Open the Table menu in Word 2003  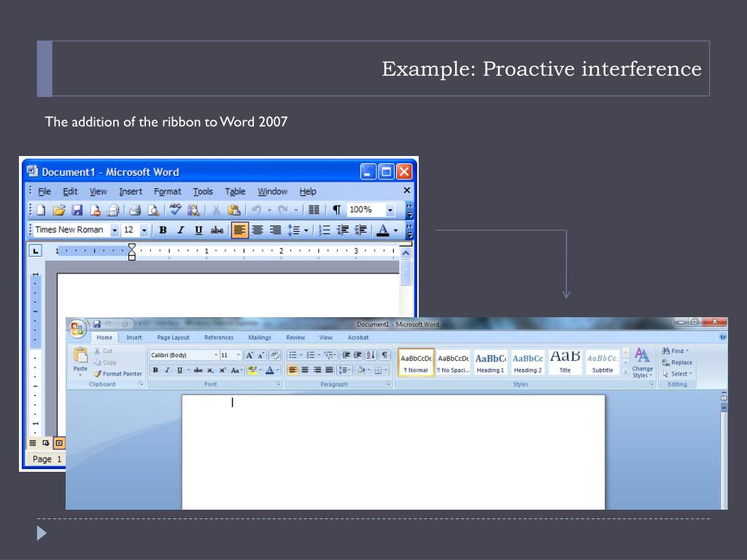235,192
